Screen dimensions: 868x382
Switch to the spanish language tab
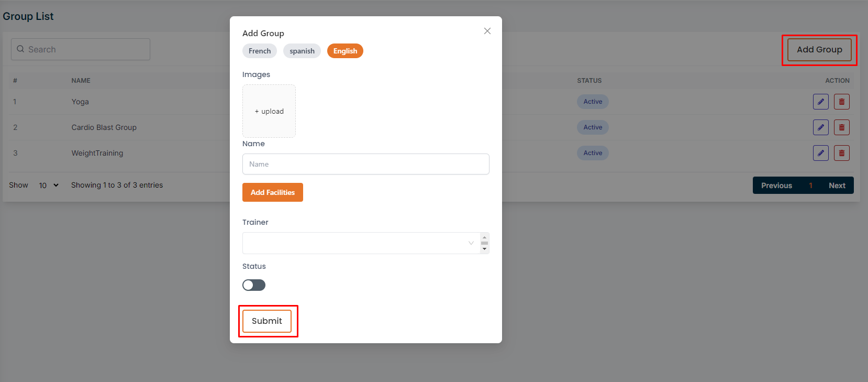[302, 51]
